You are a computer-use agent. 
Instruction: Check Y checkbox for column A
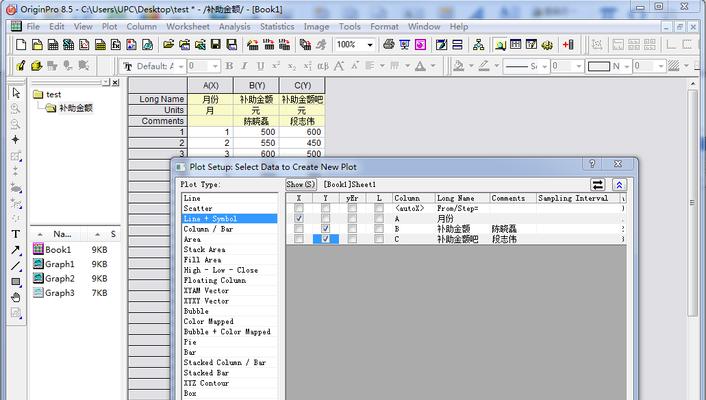(x=326, y=218)
